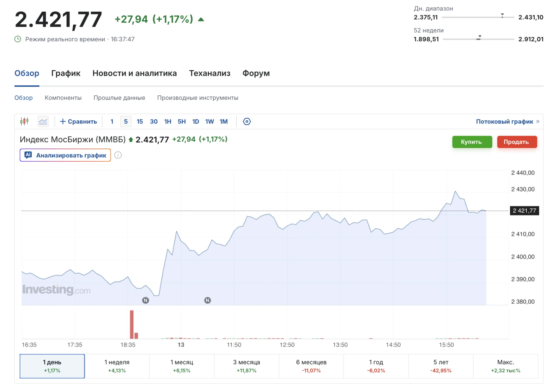The image size is (558, 392).
Task: Select the Макс. period
Action: coord(506,366)
